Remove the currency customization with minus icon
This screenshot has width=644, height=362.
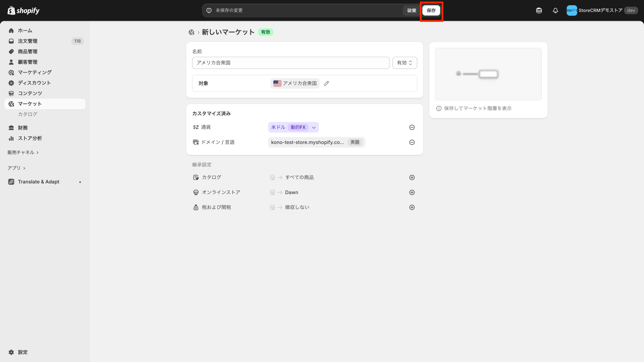point(412,127)
